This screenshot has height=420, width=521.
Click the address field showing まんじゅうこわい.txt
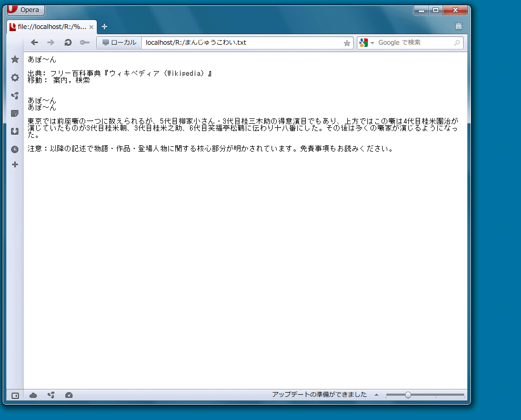(x=242, y=43)
